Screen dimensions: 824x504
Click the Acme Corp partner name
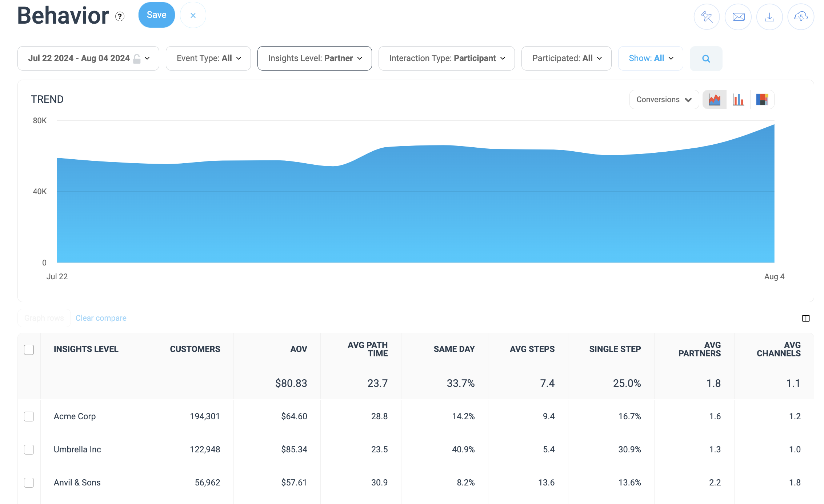coord(75,416)
